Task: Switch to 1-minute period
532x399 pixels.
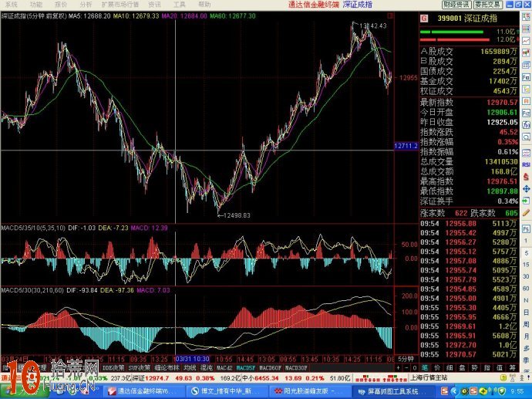Action: pos(527,241)
